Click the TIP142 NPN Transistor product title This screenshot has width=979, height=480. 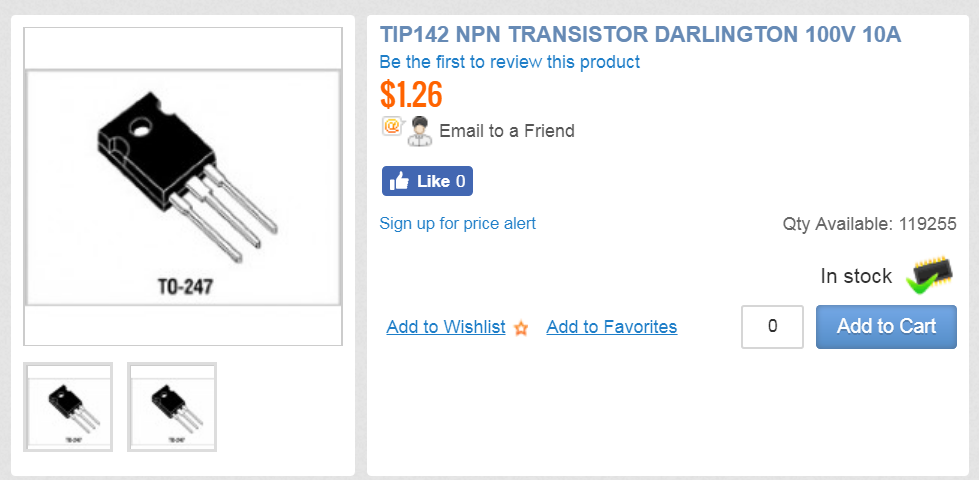640,35
